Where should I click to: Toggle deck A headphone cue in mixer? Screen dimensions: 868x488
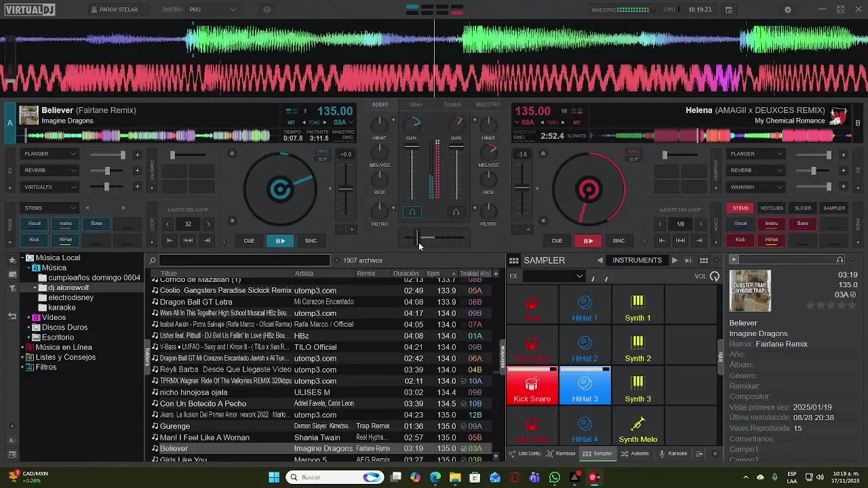point(412,212)
